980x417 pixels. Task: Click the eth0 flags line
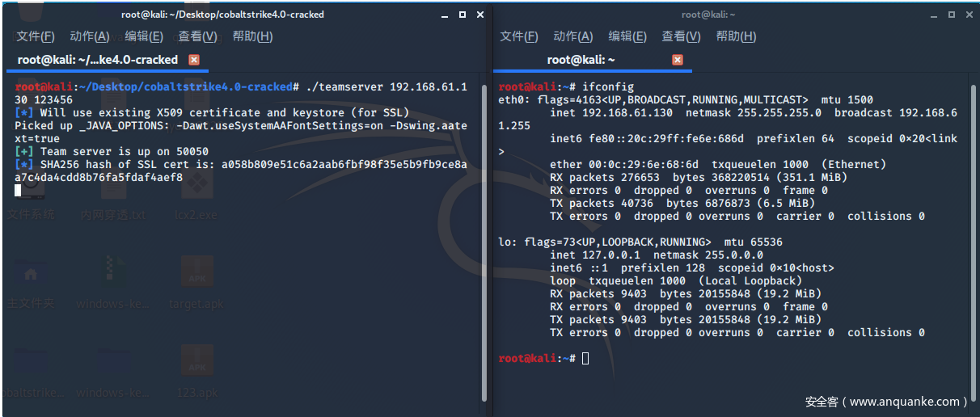[686, 99]
